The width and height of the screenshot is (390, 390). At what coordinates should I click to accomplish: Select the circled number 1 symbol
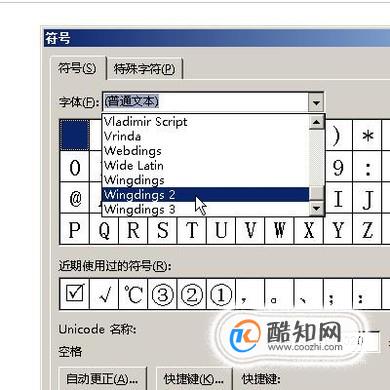[x=221, y=294]
